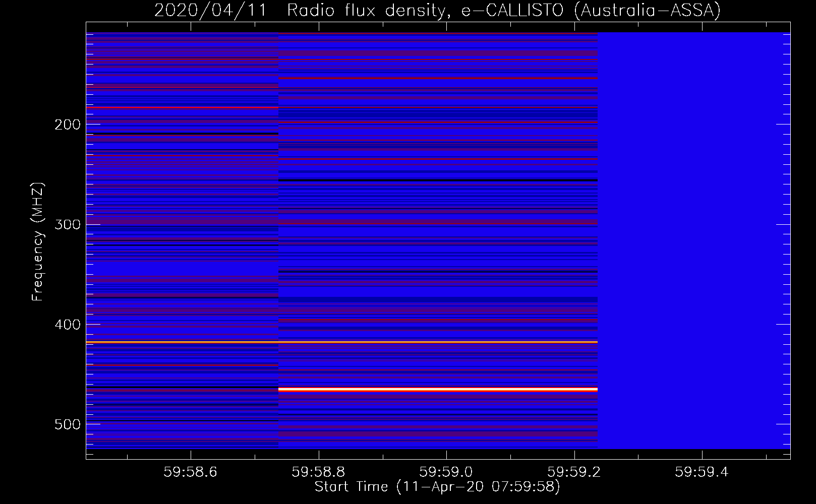Click the 'Start Time (11-Apr-20 07:59:58)' label
The image size is (816, 504).
point(437,487)
